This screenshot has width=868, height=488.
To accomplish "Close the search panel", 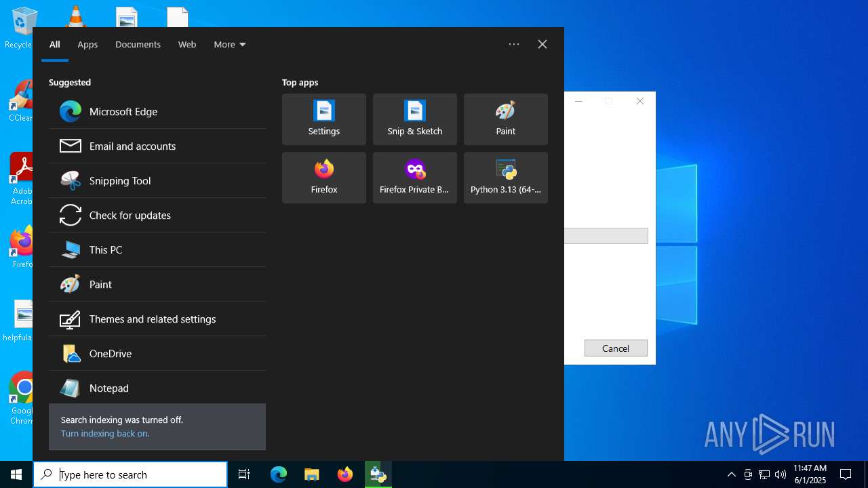I will pyautogui.click(x=542, y=44).
